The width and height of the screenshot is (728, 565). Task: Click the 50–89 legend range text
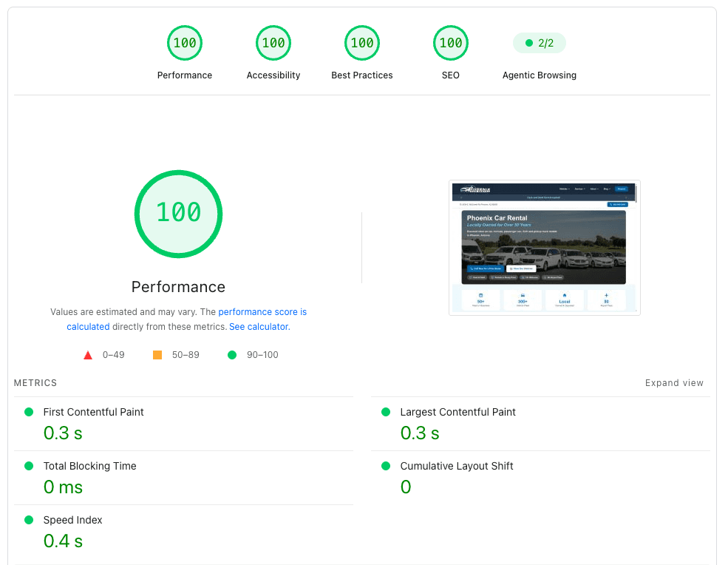[x=186, y=355]
